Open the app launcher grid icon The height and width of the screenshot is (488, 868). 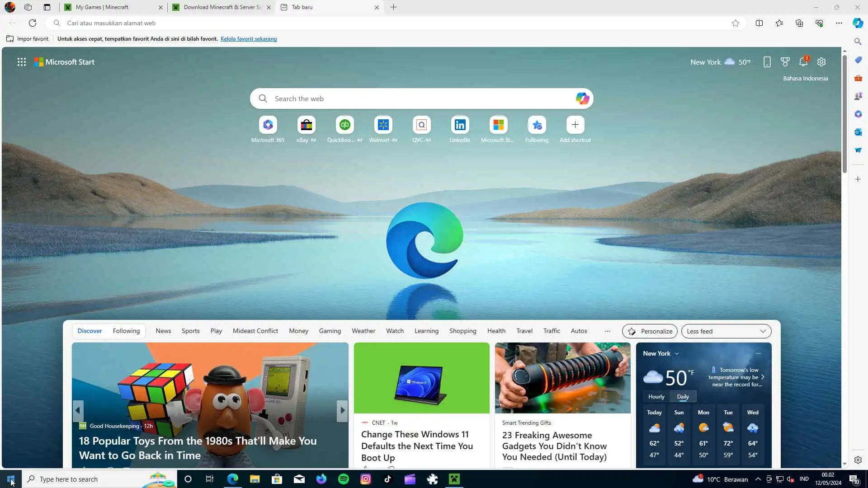[x=21, y=62]
